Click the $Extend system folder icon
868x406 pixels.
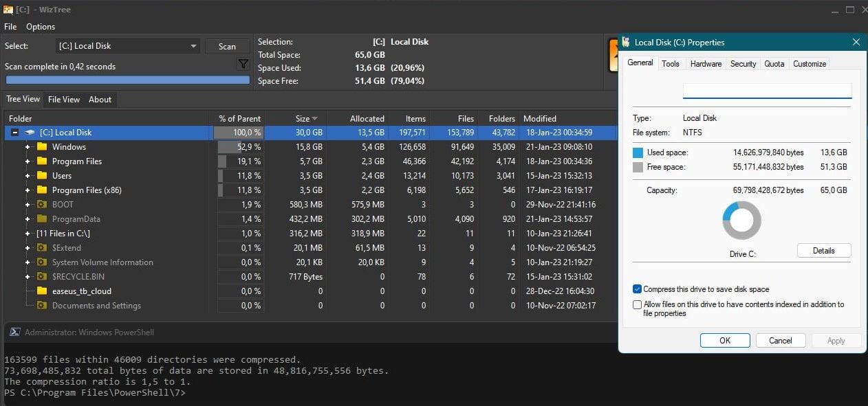(42, 248)
